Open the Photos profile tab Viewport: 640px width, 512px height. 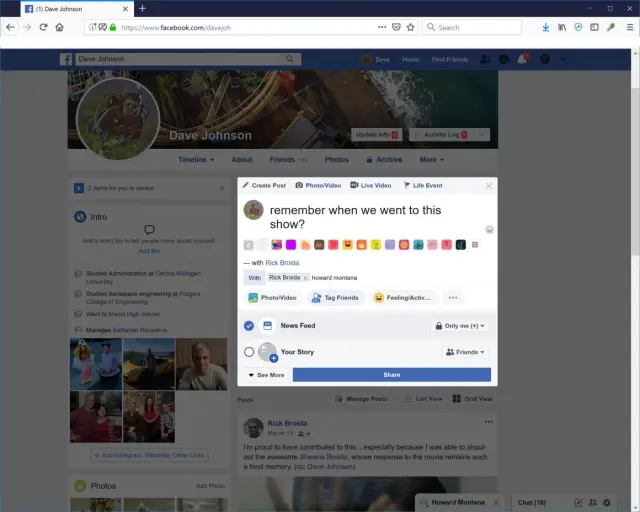[337, 160]
